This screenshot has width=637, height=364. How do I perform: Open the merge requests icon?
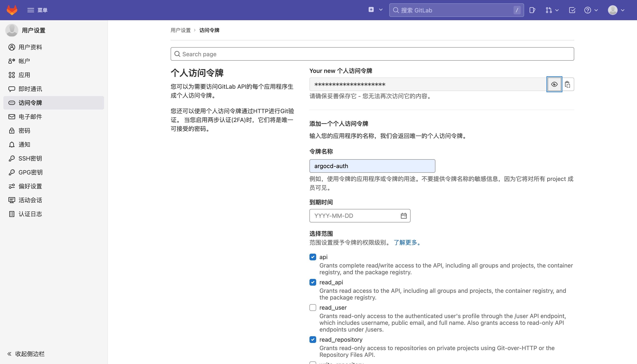click(x=549, y=10)
